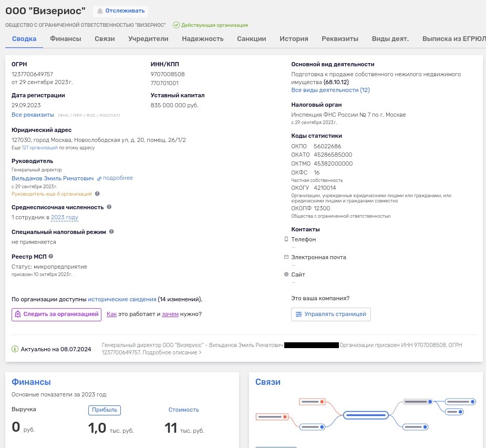
Task: Click the phone icon next to Телефон
Action: 286,239
